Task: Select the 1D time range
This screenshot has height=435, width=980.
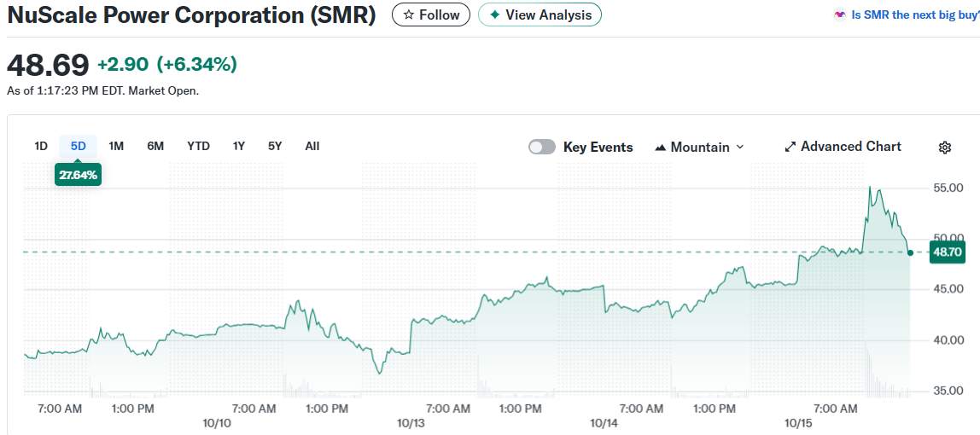Action: [x=41, y=146]
